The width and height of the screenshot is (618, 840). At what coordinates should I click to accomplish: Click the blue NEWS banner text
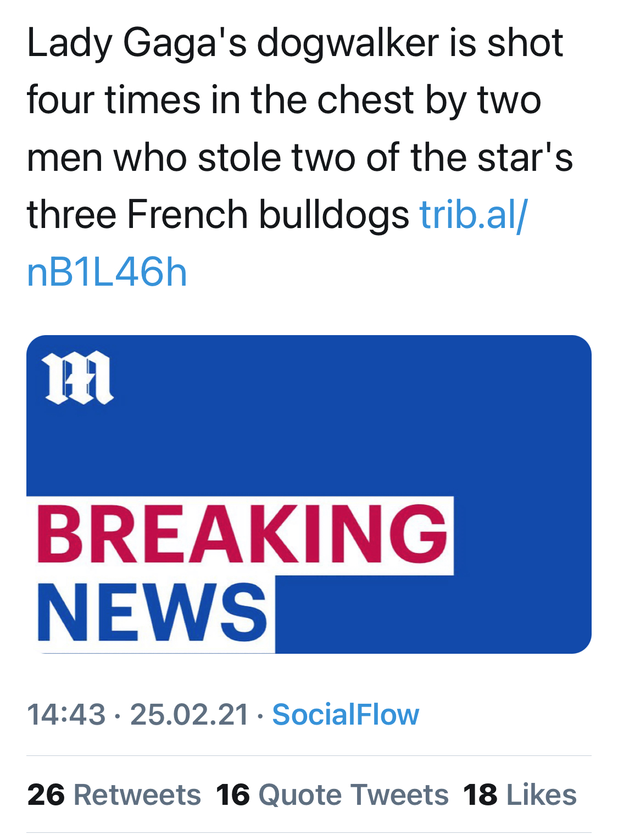pos(152,613)
